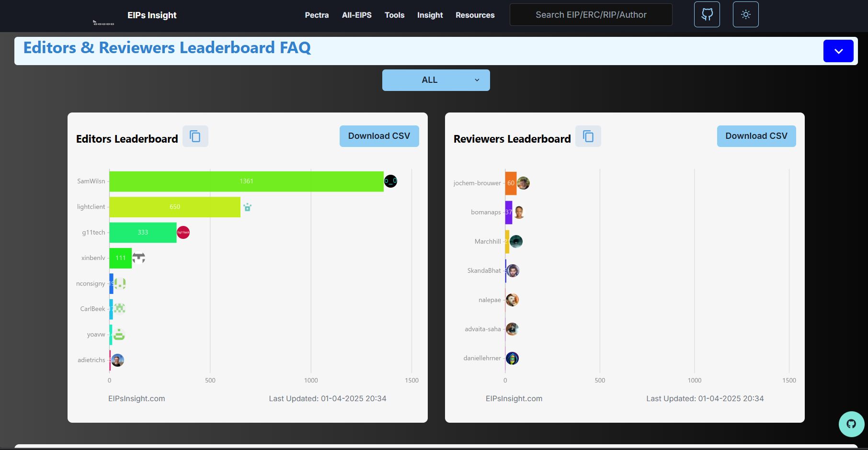The height and width of the screenshot is (450, 868).
Task: Download CSV for Editors Leaderboard
Action: pyautogui.click(x=379, y=136)
